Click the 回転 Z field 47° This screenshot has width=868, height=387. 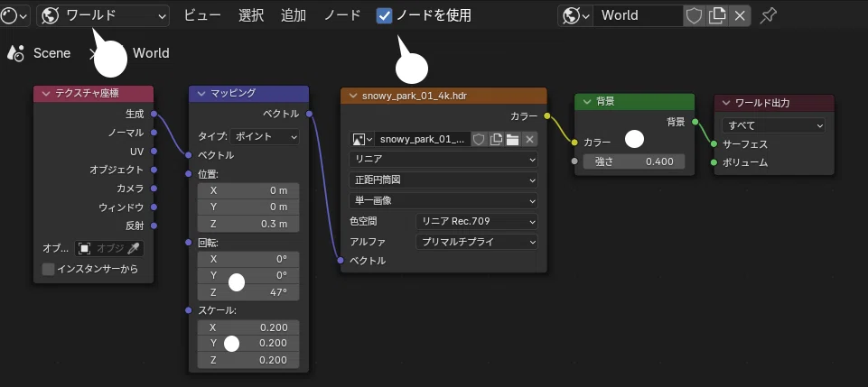[x=248, y=292]
